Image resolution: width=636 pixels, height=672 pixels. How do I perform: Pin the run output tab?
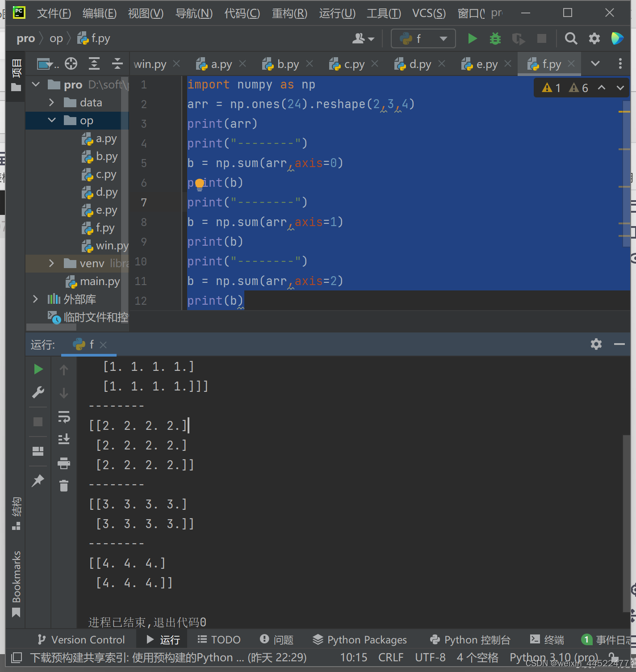(x=38, y=480)
